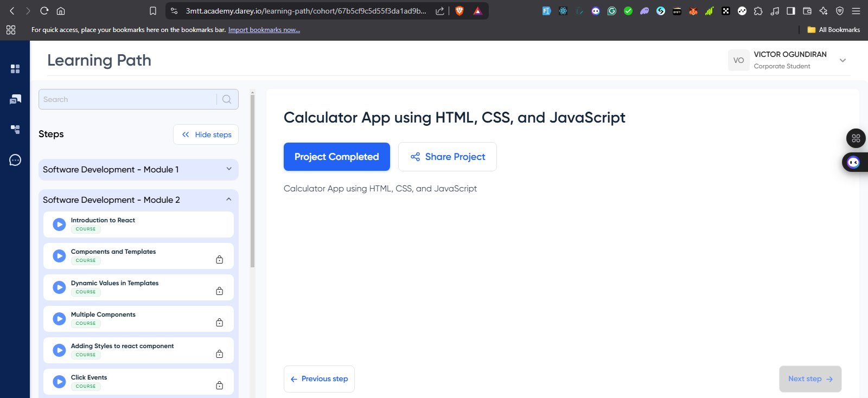Click the search magnifier icon
The image size is (868, 398).
[x=227, y=99]
